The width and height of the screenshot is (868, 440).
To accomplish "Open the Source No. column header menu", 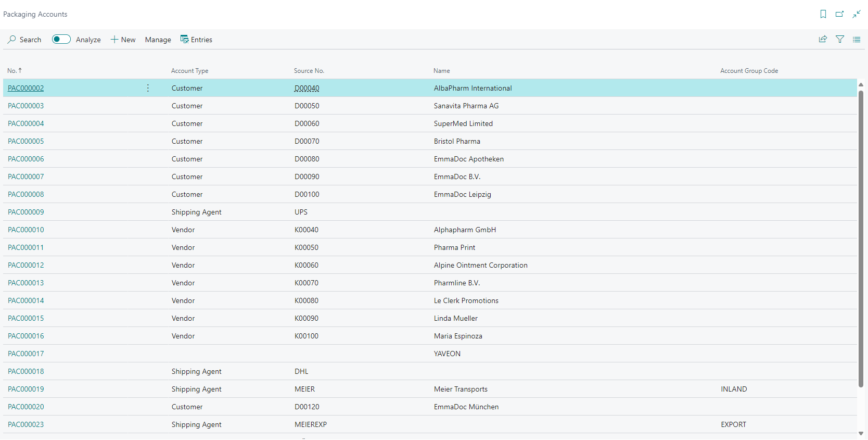I will (x=309, y=71).
